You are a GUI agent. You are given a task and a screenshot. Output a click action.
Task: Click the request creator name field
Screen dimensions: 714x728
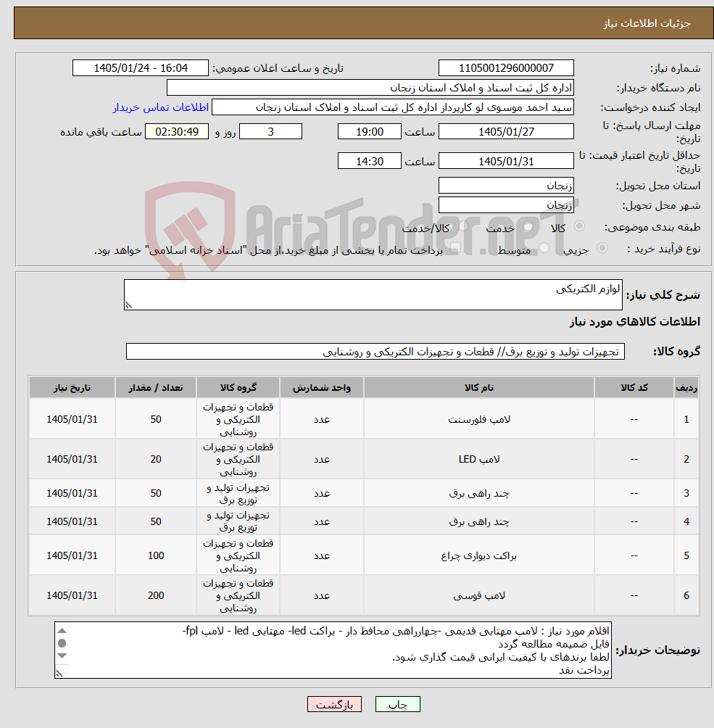tap(393, 107)
